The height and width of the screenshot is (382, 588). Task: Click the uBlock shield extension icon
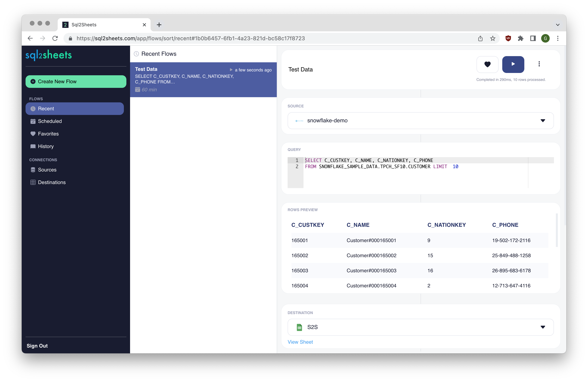click(508, 38)
